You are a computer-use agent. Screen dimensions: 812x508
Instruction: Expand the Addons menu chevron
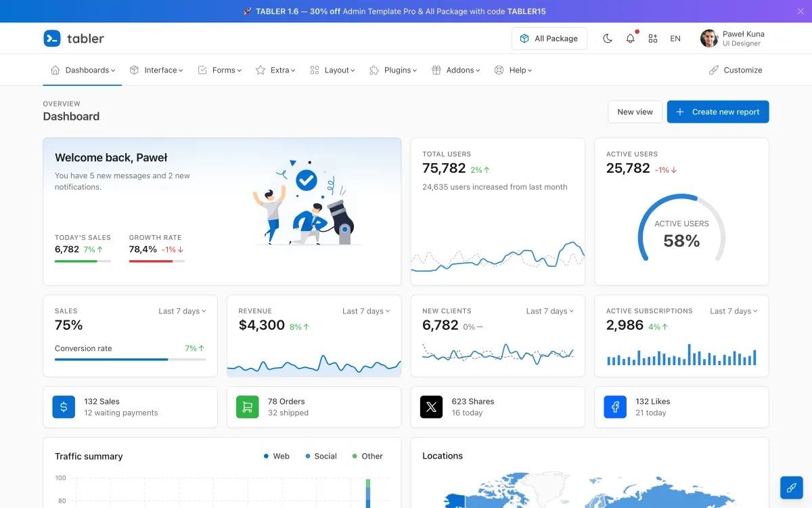pos(478,70)
